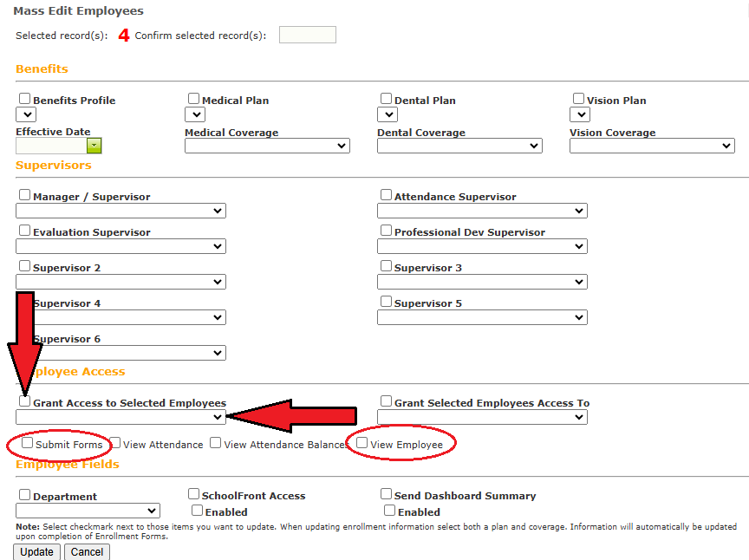Enable the View Attendance checkbox
The width and height of the screenshot is (749, 560).
pos(115,443)
